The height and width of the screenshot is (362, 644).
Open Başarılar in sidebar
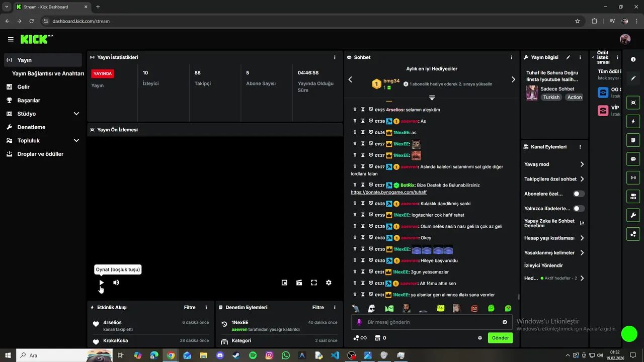click(43, 100)
